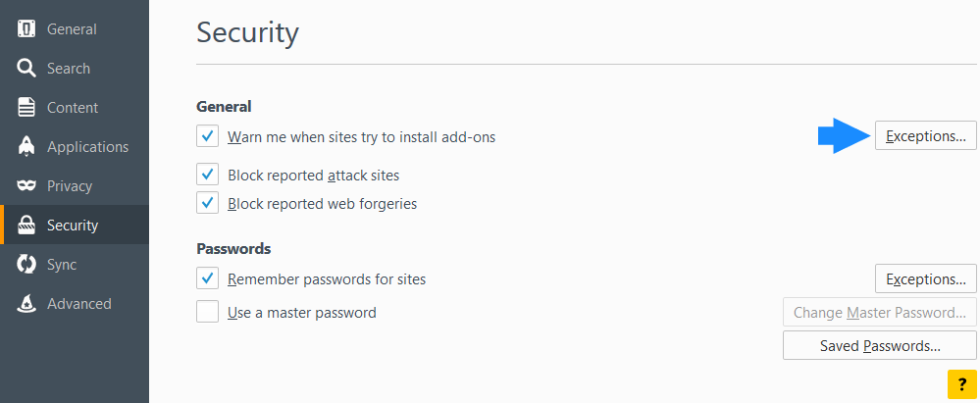
Task: Click the Advanced wizard hat icon
Action: click(26, 304)
